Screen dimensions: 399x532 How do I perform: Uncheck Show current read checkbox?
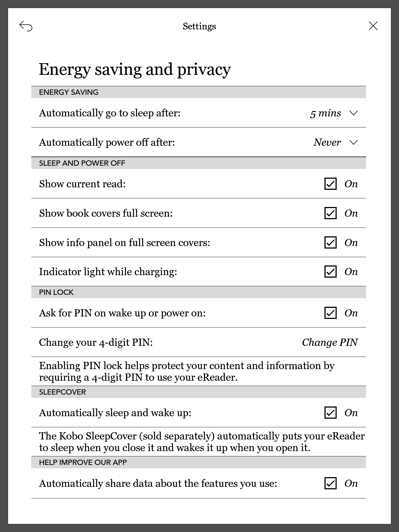(330, 184)
